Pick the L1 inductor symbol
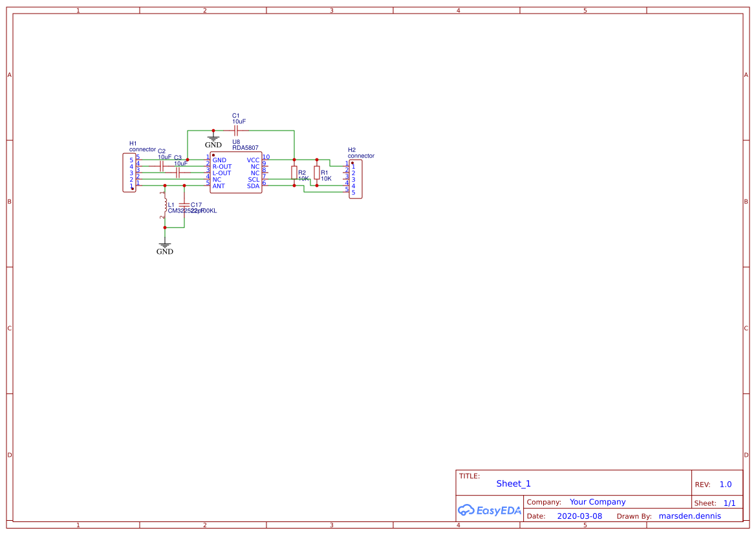 coord(165,205)
